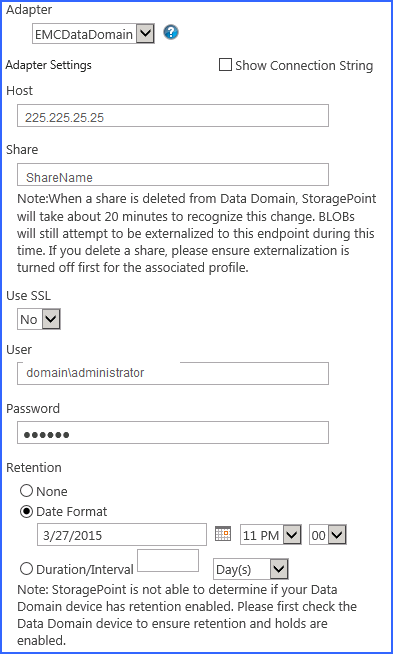Focus the User field with domain\administrator
This screenshot has height=654, width=393.
[x=173, y=373]
